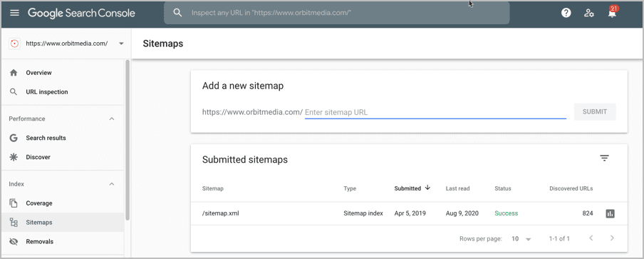Click the Sitemaps page title
Image resolution: width=644 pixels, height=259 pixels.
pos(163,44)
